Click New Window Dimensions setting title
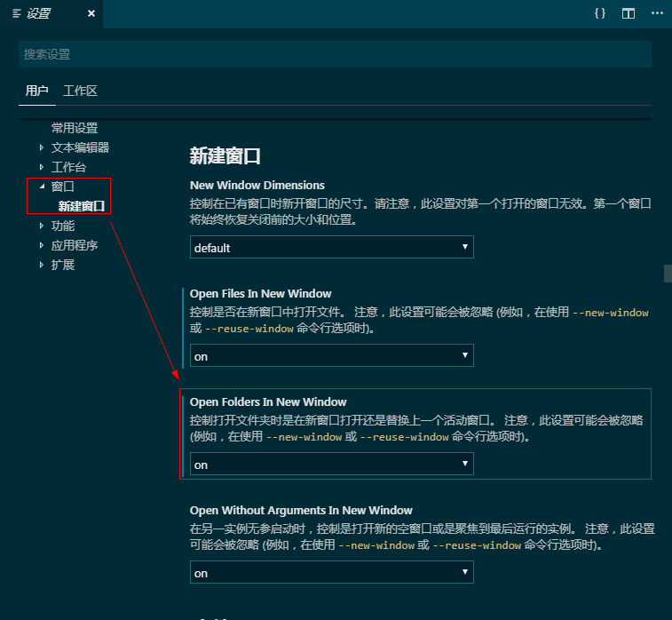 pyautogui.click(x=257, y=186)
